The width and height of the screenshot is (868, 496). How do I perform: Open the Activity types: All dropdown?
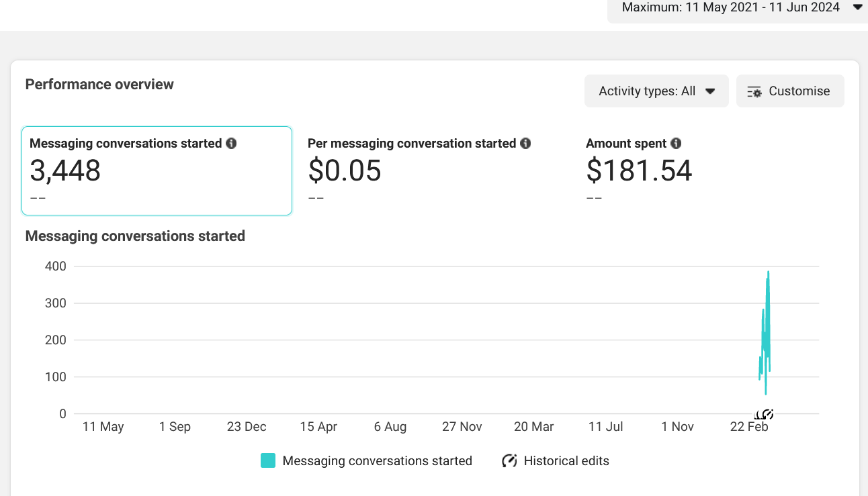pyautogui.click(x=656, y=91)
